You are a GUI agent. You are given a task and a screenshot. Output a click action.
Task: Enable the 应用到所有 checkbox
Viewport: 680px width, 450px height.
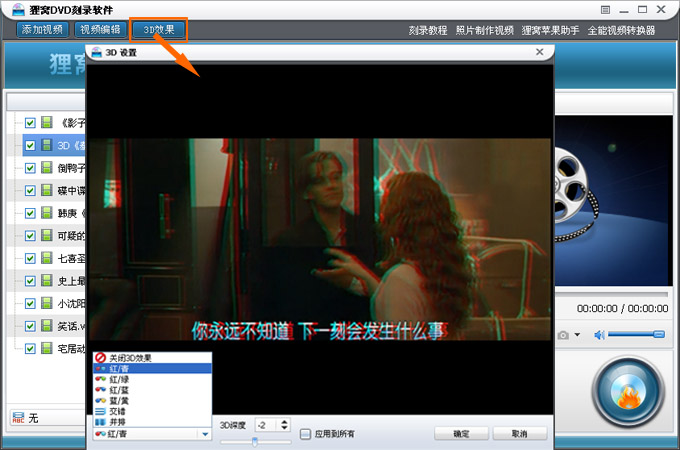(x=305, y=434)
